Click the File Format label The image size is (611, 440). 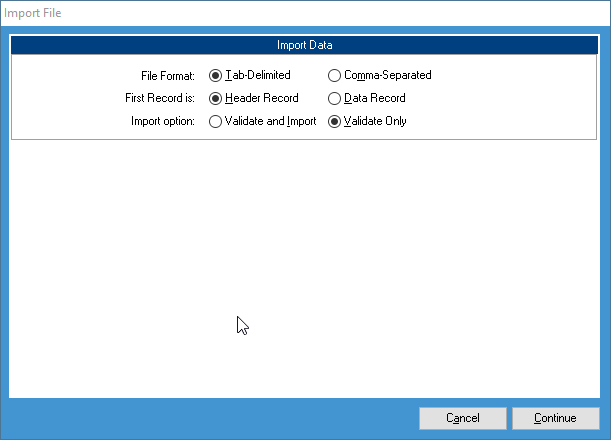click(168, 75)
